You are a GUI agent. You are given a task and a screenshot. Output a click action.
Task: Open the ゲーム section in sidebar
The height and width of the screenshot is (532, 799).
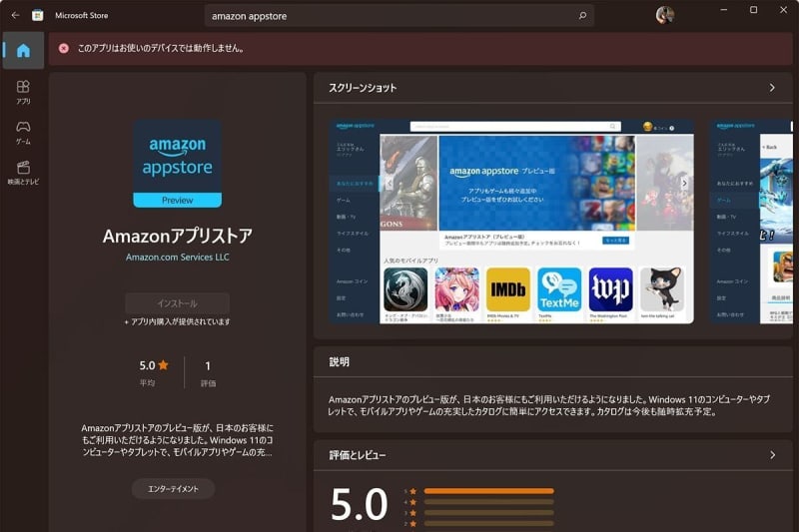pyautogui.click(x=23, y=133)
